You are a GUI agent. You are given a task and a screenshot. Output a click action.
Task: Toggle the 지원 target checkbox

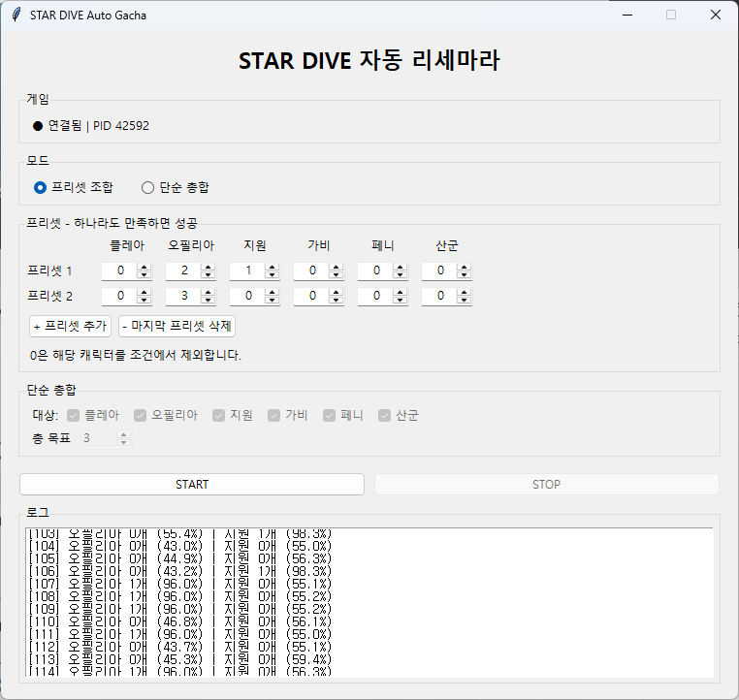(x=218, y=415)
